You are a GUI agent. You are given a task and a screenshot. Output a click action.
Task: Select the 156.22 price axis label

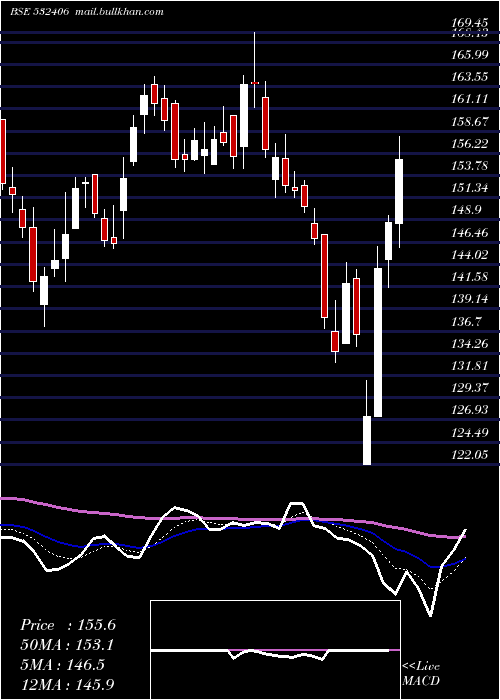[x=469, y=143]
